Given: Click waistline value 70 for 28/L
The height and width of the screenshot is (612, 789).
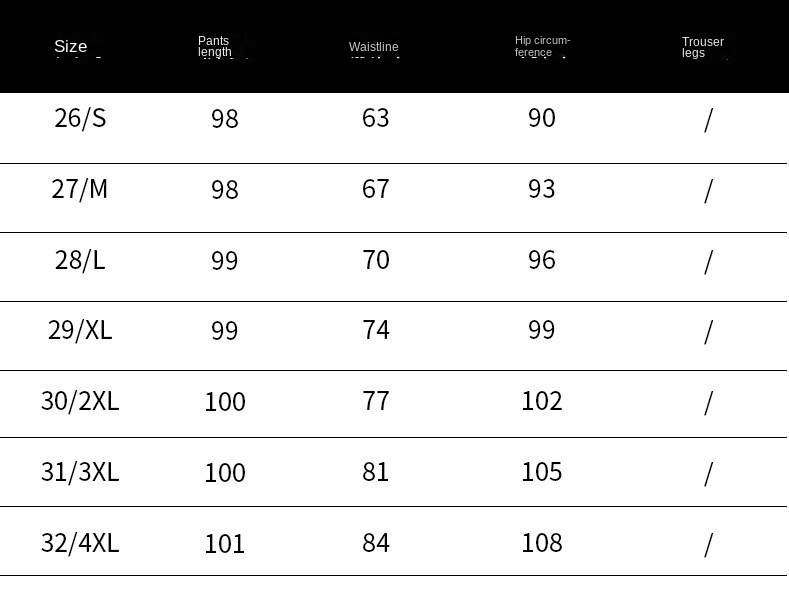Looking at the screenshot, I should (x=376, y=260).
